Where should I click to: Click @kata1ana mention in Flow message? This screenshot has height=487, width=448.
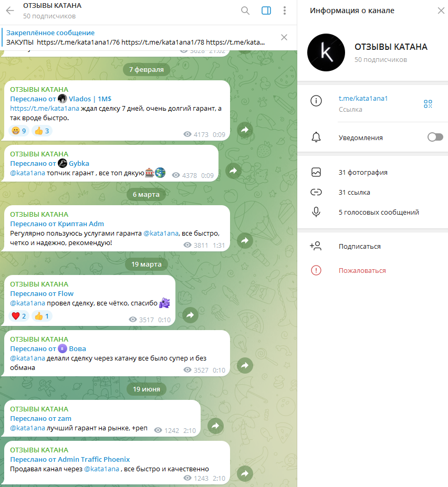pyautogui.click(x=27, y=303)
